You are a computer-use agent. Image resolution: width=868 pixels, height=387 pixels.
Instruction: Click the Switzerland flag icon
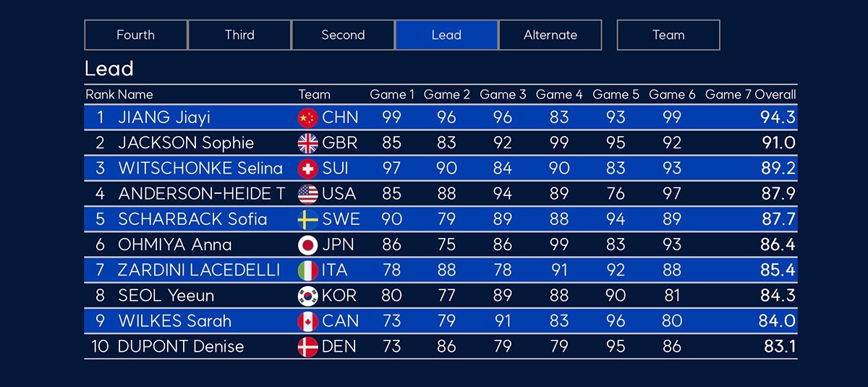click(x=308, y=169)
